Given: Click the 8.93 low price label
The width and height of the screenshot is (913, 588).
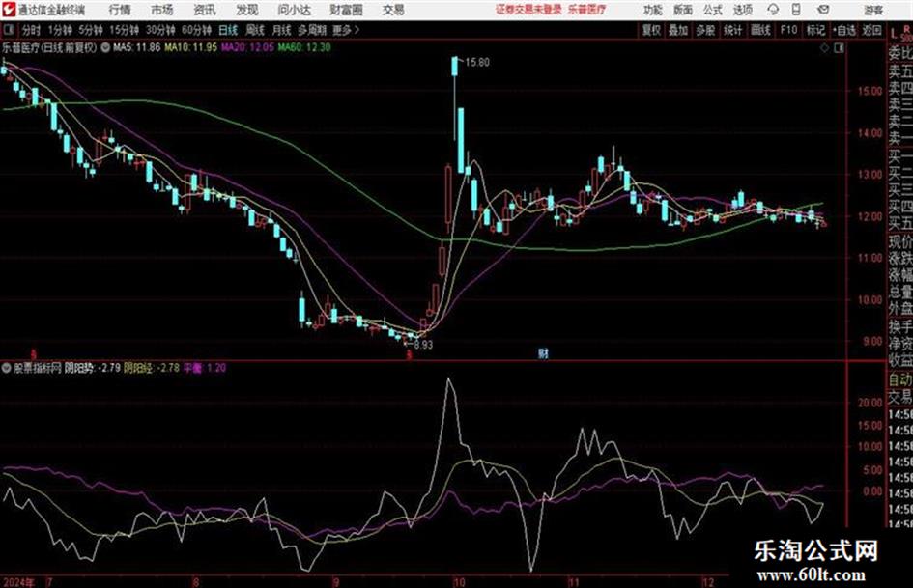Looking at the screenshot, I should coord(423,345).
